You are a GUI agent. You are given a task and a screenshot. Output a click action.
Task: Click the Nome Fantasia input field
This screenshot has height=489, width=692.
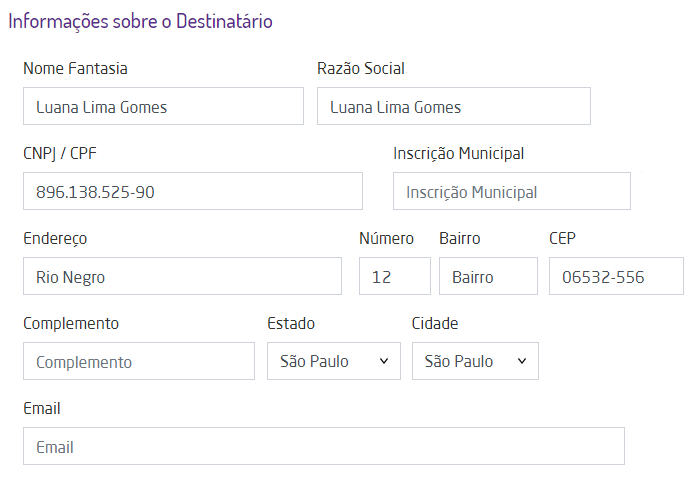[x=163, y=106]
